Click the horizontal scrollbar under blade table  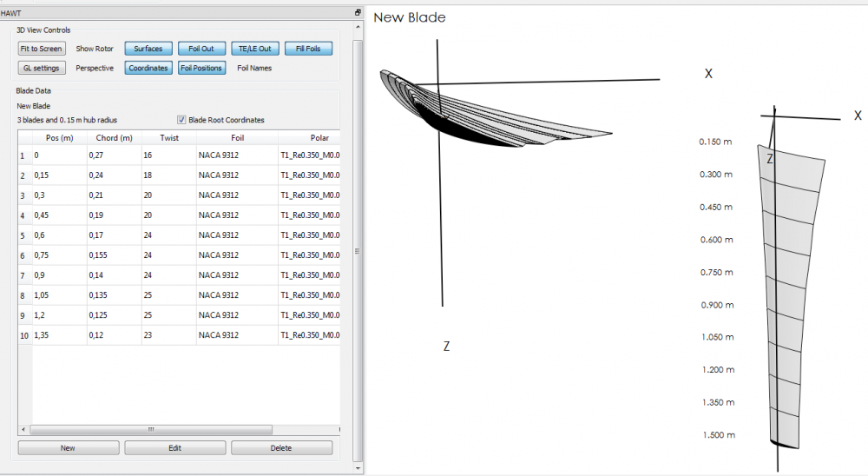point(150,429)
